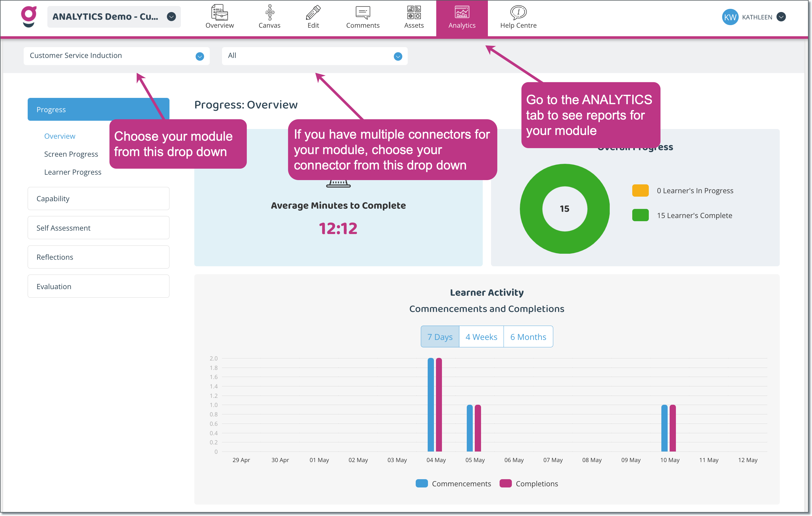
Task: Click the 05 May Completions pink bar
Action: tap(478, 428)
